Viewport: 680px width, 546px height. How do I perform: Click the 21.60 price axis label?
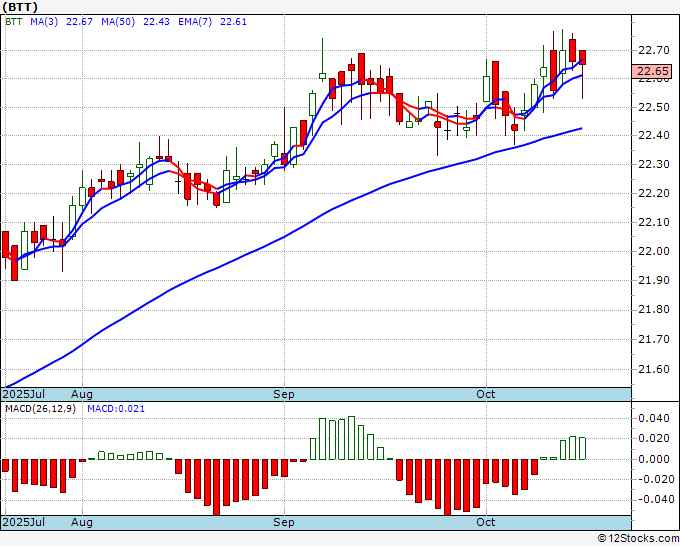coord(654,369)
